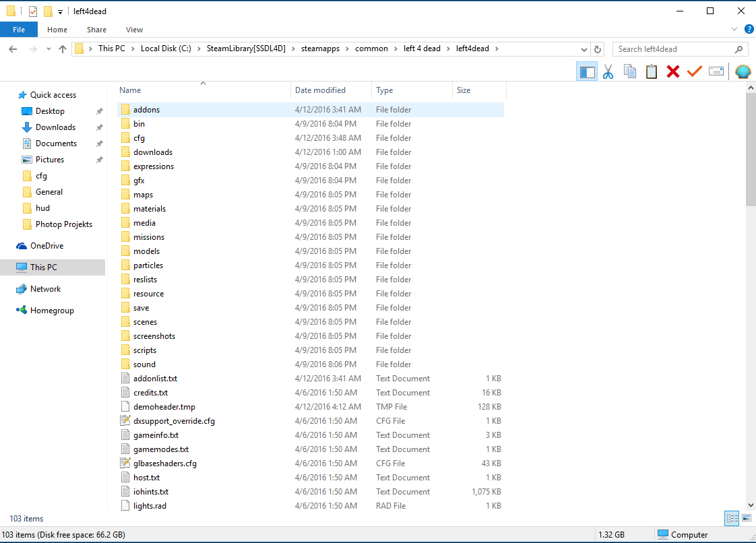Open the recent locations dropdown arrow
This screenshot has height=543, width=756.
pos(49,49)
